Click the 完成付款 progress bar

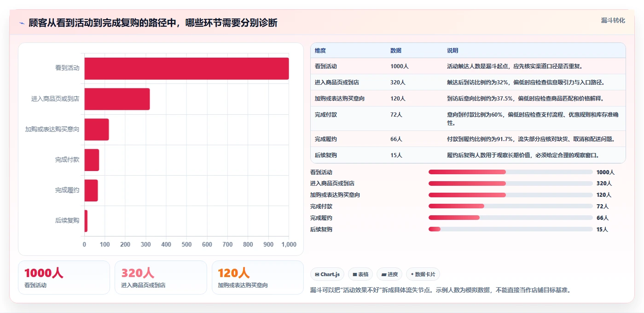tap(511, 206)
